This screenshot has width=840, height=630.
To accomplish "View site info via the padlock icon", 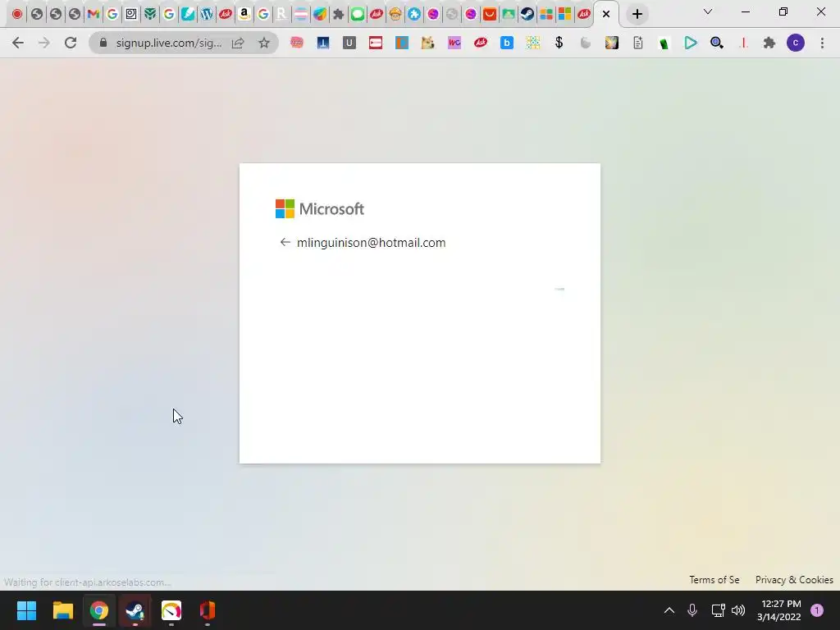I will 103,43.
